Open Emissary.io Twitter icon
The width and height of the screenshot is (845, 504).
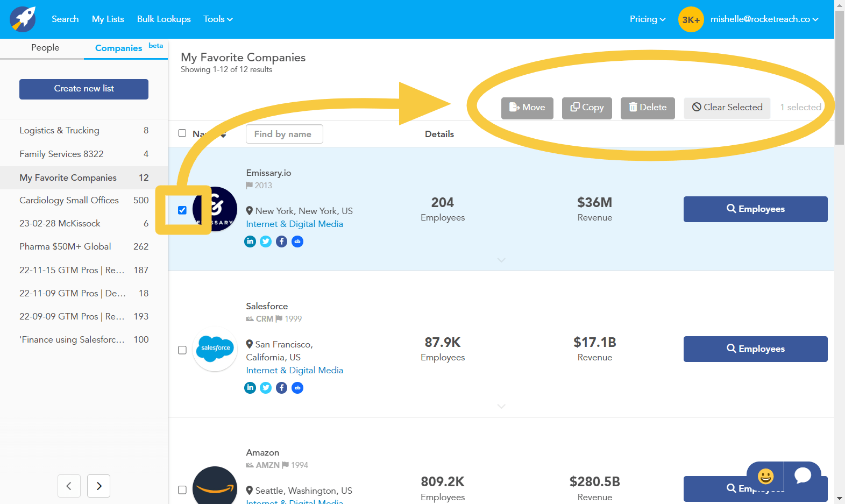tap(266, 242)
